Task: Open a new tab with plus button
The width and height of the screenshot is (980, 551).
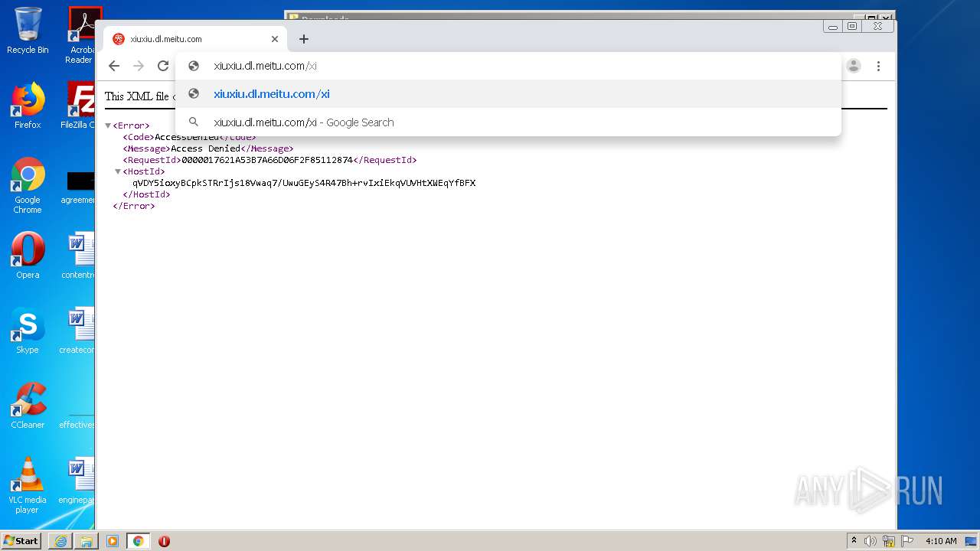Action: [x=304, y=39]
